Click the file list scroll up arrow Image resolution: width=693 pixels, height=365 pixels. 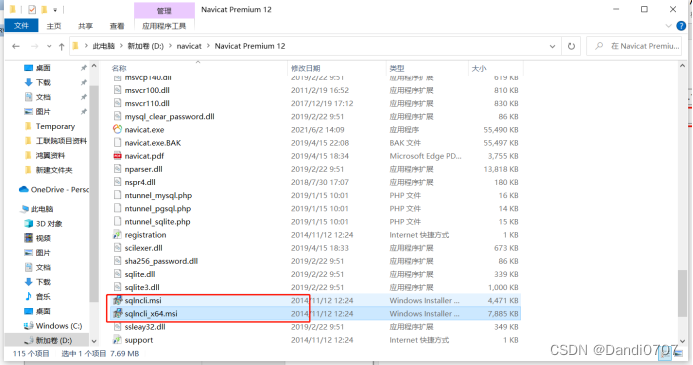[682, 66]
